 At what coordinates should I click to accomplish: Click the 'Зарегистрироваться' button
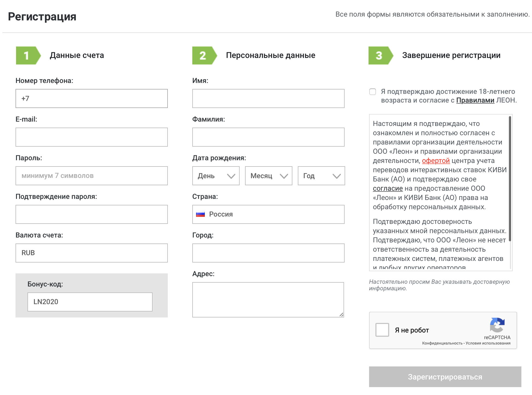click(445, 377)
